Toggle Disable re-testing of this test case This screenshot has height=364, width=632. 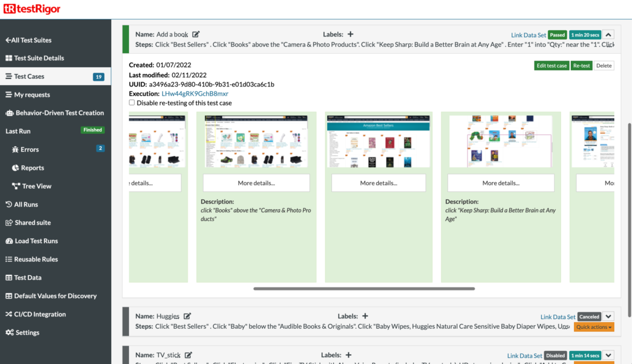tap(132, 103)
